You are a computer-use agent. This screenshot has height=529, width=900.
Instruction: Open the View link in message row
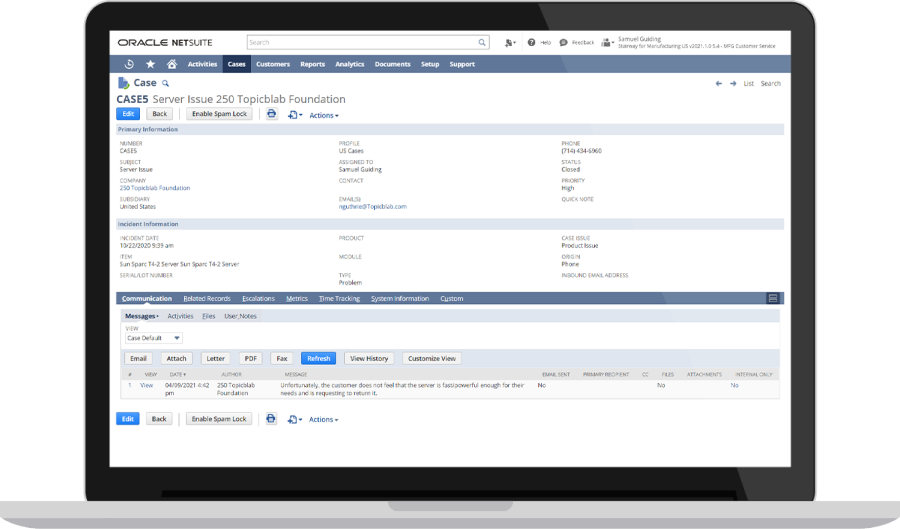146,386
